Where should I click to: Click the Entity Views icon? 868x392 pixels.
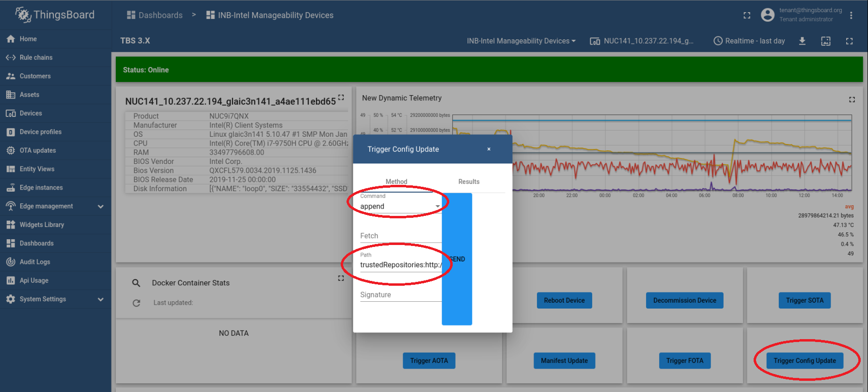pos(11,169)
